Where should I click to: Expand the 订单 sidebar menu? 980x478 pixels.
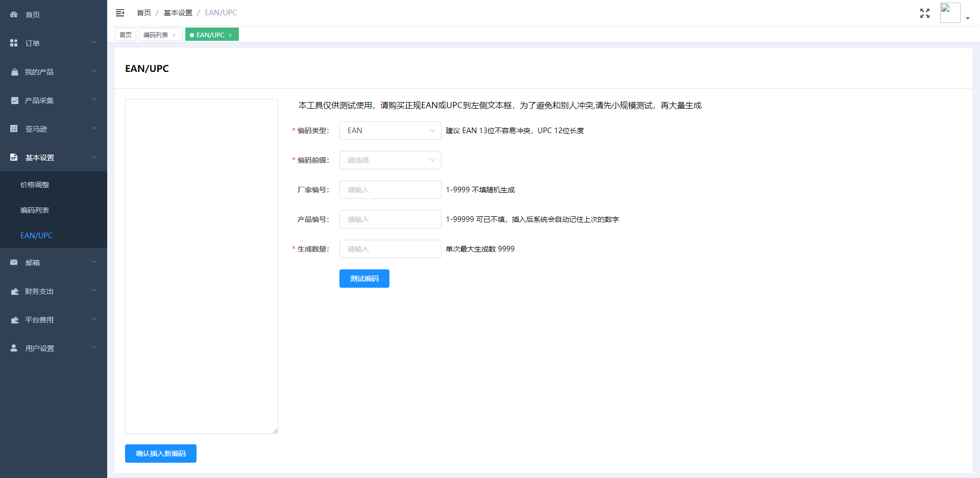(x=54, y=43)
